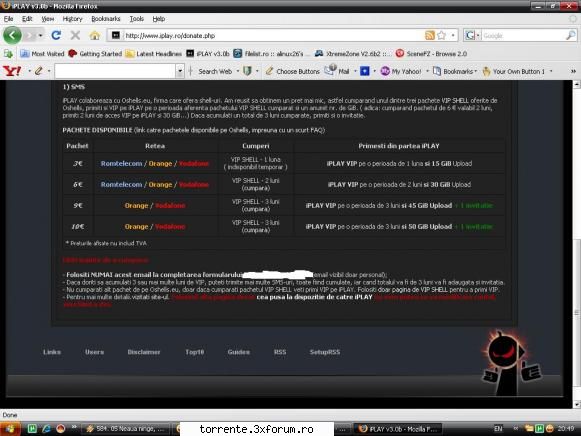Open the SetupRSS footer link
581x436 pixels.
(325, 352)
